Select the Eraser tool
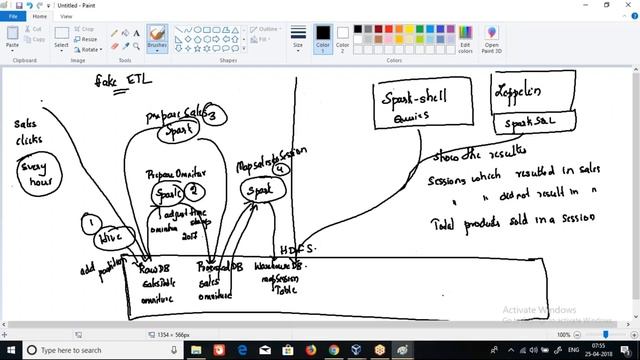Viewport: 640px width, 360px height. point(115,47)
